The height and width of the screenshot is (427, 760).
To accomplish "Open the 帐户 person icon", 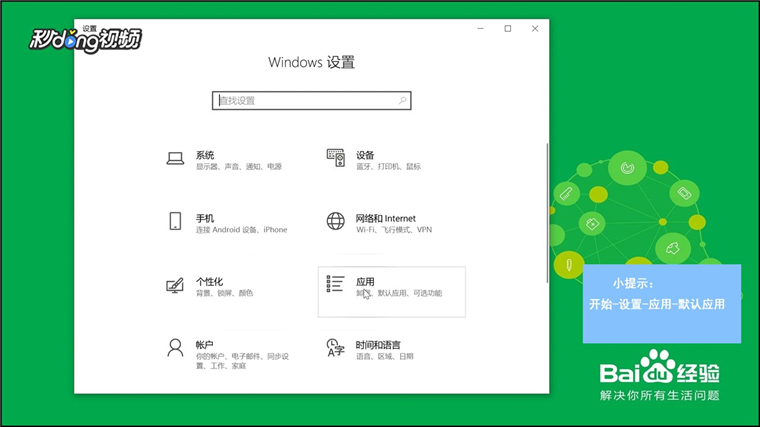I will click(175, 348).
